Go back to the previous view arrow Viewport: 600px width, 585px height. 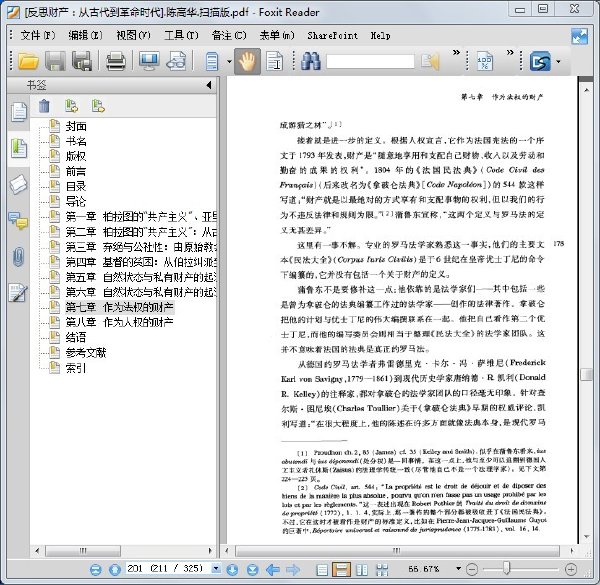[x=272, y=570]
